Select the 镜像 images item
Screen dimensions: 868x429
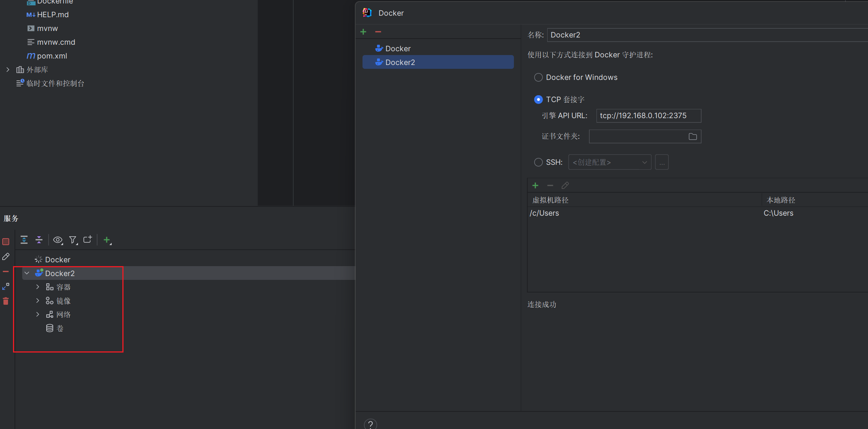[x=63, y=301]
